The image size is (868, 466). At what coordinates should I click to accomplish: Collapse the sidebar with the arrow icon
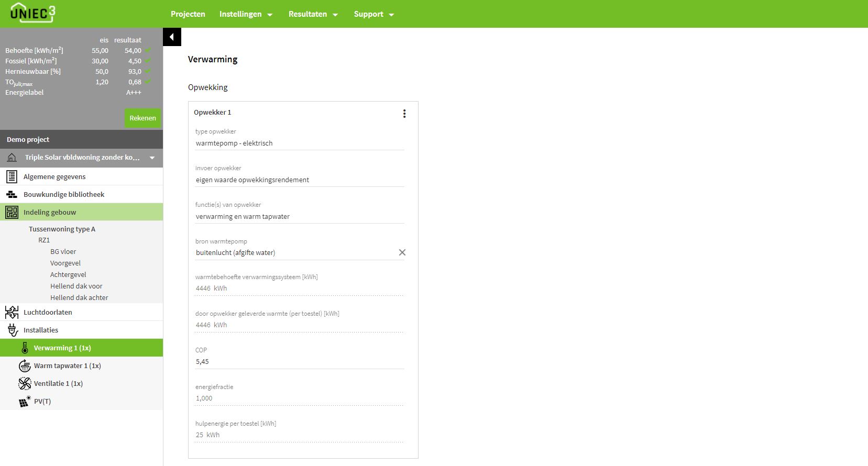(x=172, y=37)
